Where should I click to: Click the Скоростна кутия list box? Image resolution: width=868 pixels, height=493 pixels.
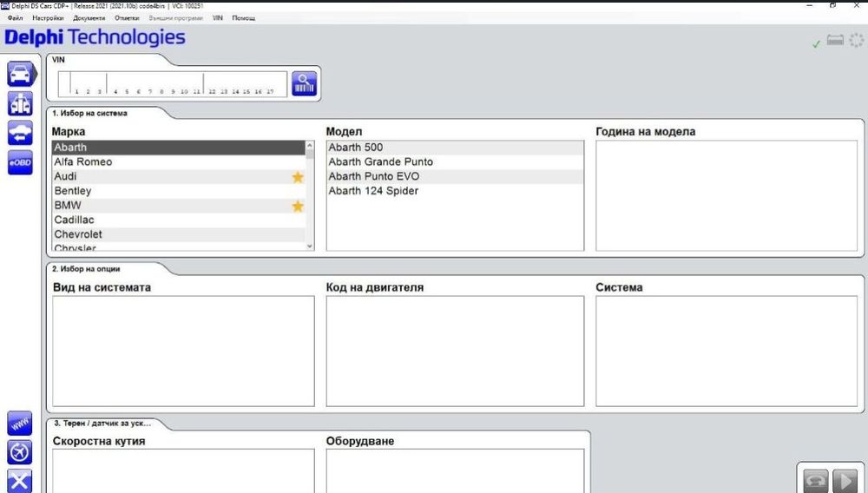[183, 471]
